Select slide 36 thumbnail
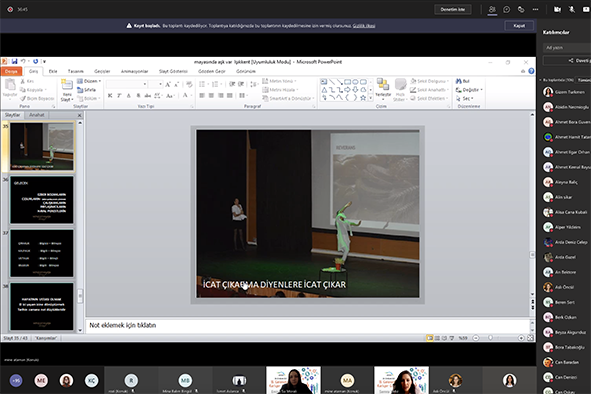The height and width of the screenshot is (394, 591). pos(42,200)
